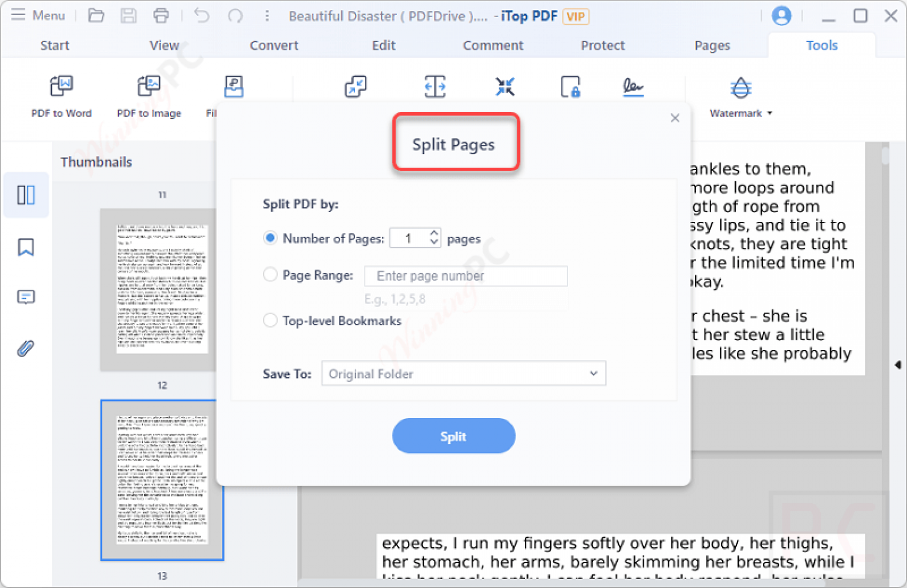Open the Comments panel in the sidebar
This screenshot has height=588, width=907.
(x=25, y=297)
